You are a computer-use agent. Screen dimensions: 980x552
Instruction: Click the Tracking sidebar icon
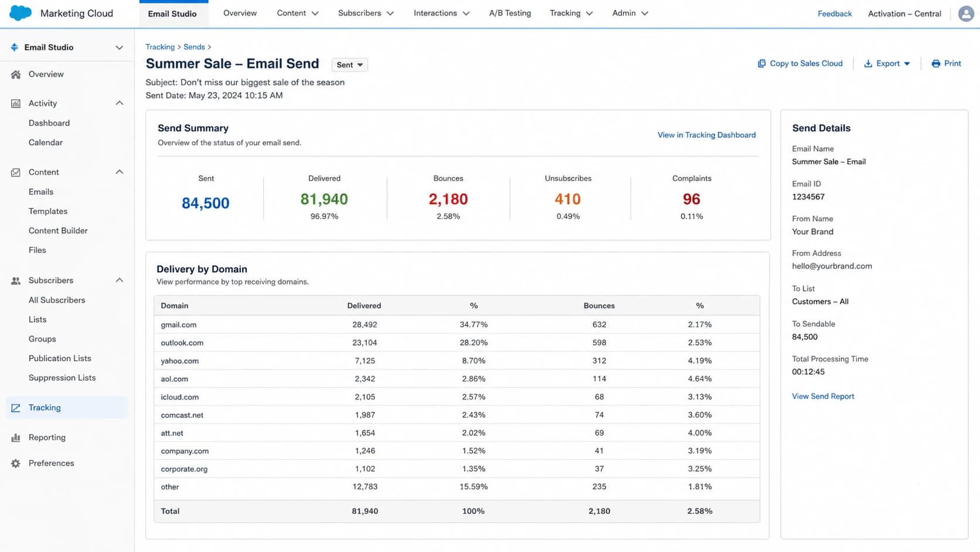coord(16,408)
